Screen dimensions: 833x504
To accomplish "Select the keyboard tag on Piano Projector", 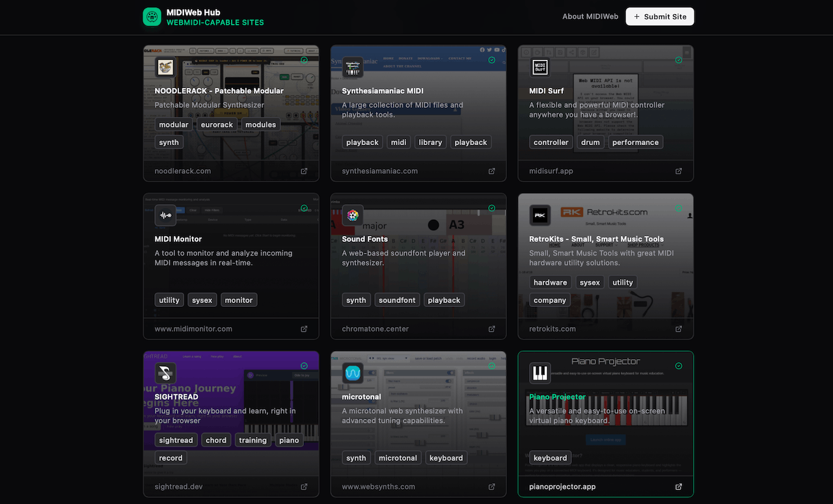I will (x=550, y=458).
